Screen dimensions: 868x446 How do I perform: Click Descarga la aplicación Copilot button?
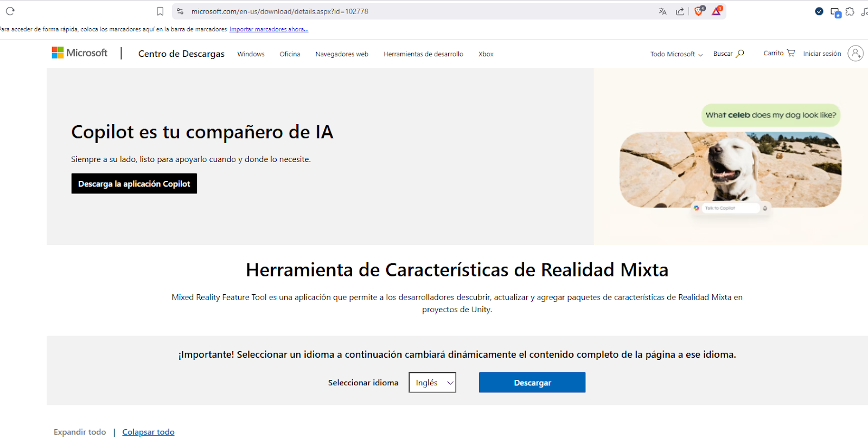[134, 184]
